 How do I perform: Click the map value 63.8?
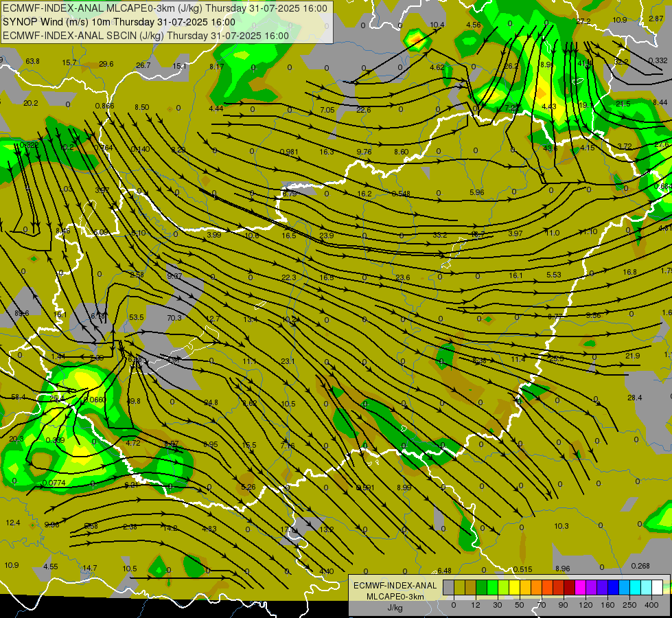32,61
